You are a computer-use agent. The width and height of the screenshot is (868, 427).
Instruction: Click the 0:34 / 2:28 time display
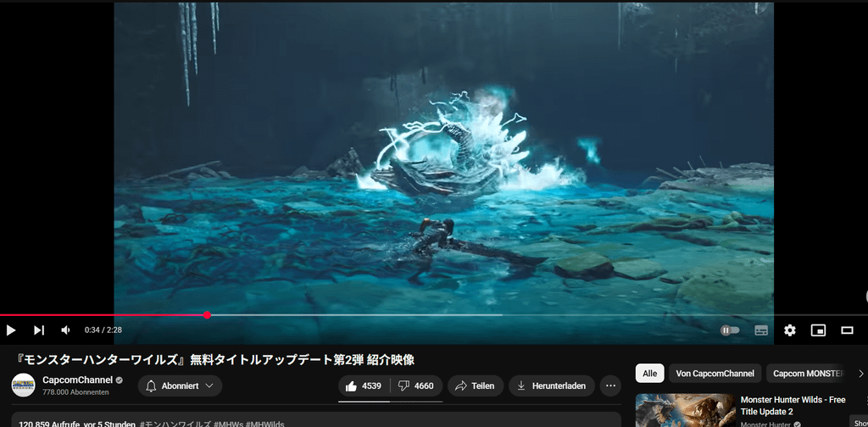pos(103,330)
